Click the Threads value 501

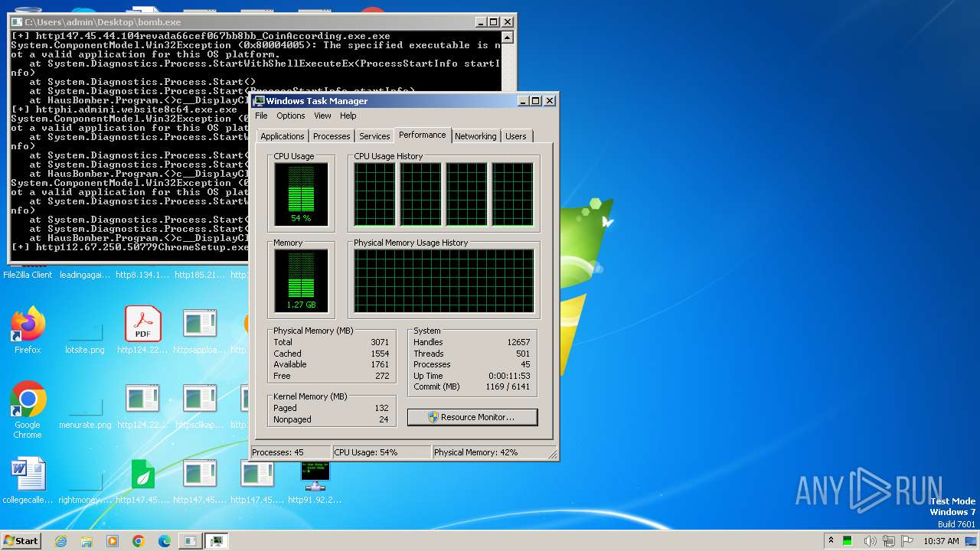[523, 354]
